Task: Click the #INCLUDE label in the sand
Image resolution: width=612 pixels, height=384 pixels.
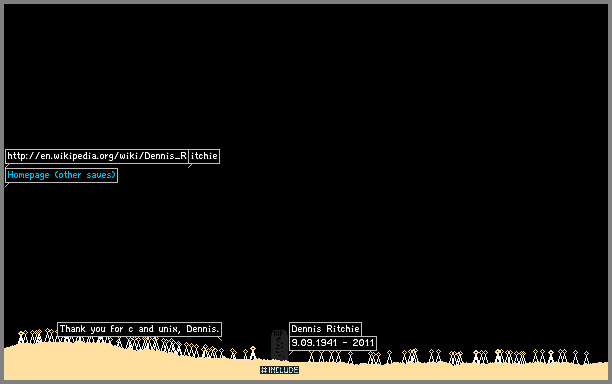Action: 279,370
